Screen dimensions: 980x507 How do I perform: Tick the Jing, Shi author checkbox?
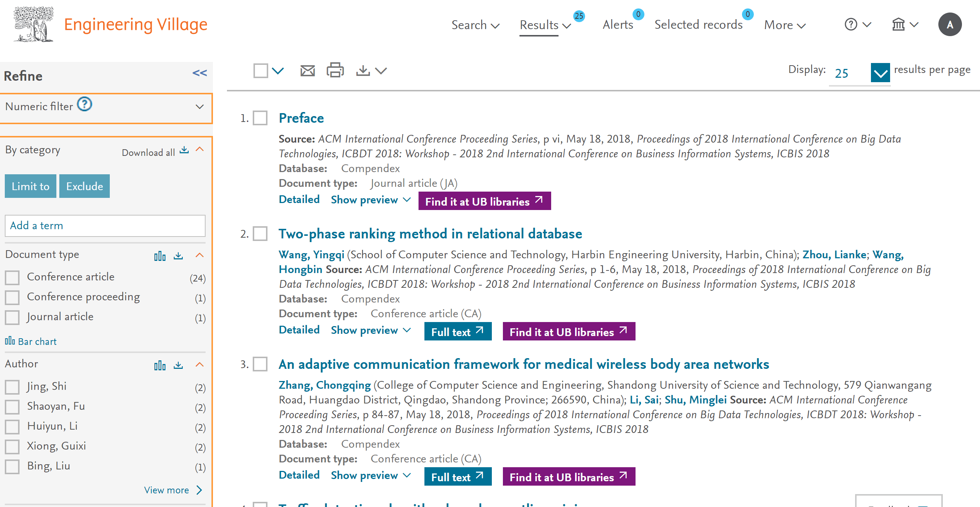tap(12, 387)
